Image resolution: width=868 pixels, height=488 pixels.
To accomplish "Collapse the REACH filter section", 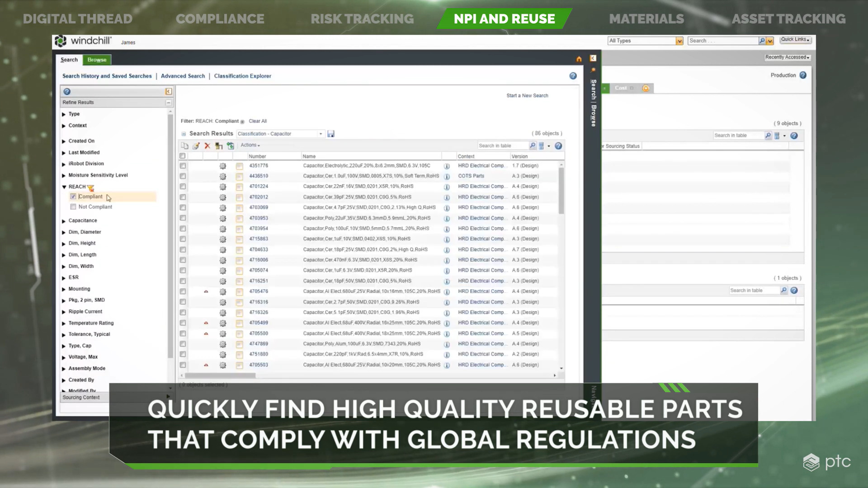I will 64,187.
